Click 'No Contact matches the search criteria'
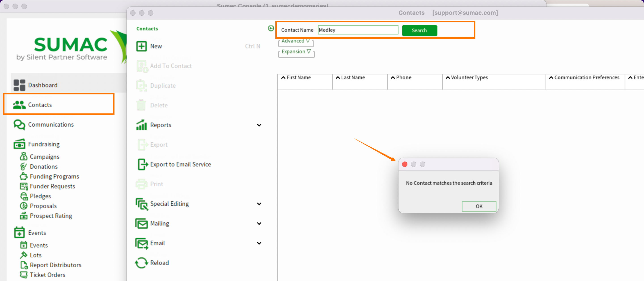 pyautogui.click(x=449, y=183)
